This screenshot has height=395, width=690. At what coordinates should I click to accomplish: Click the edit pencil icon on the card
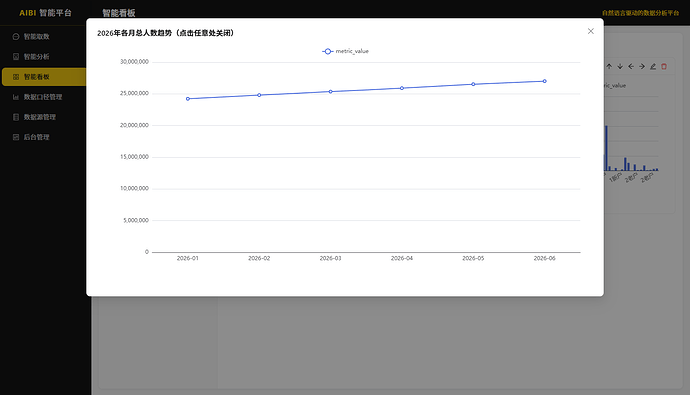[653, 66]
